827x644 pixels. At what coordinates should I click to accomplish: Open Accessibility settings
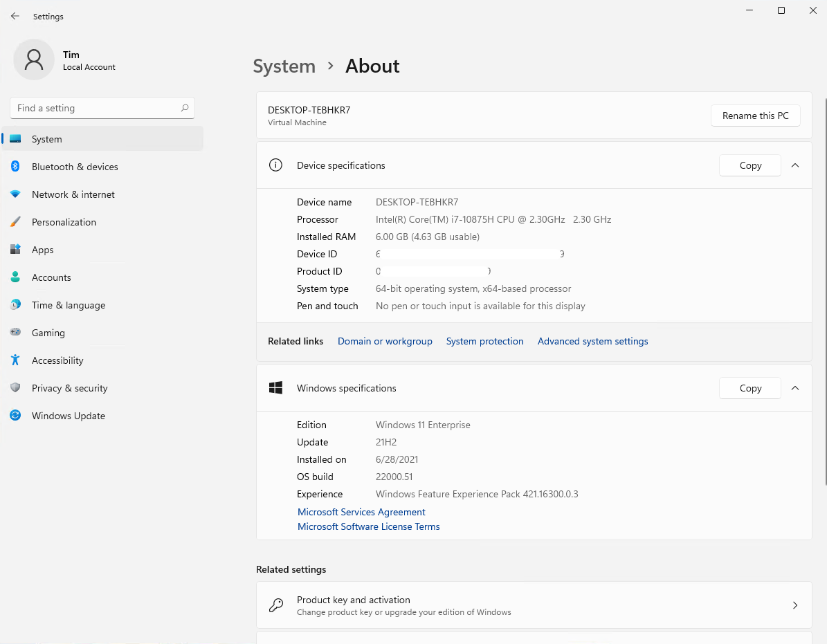(x=103, y=360)
